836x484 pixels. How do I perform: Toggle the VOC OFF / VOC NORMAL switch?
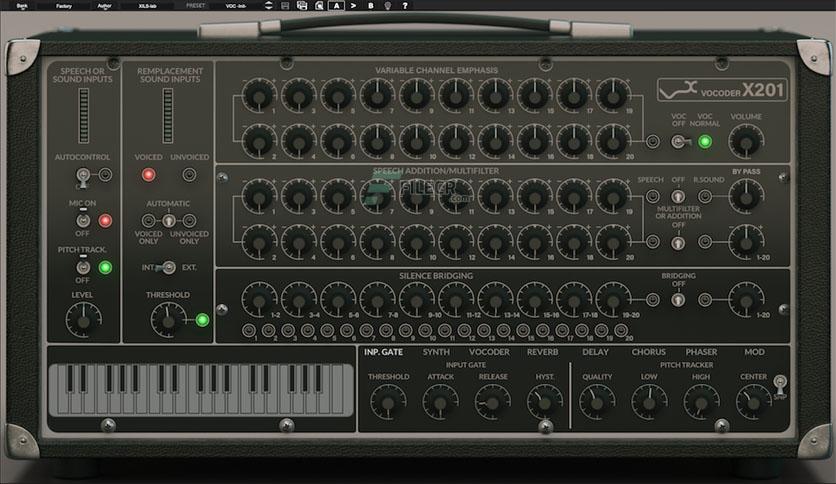click(679, 142)
